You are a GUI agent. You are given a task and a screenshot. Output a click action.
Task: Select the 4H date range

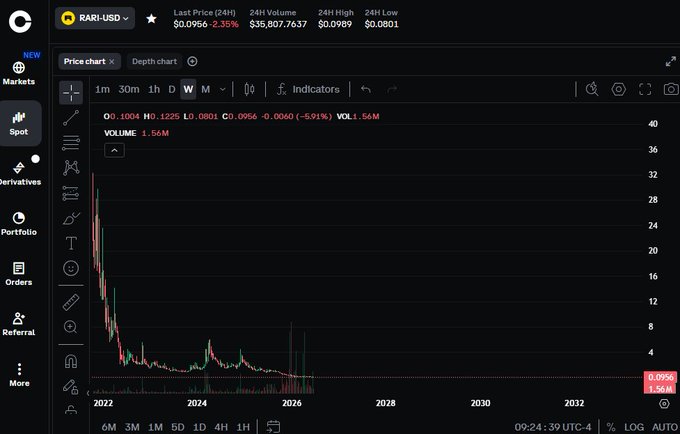[221, 427]
